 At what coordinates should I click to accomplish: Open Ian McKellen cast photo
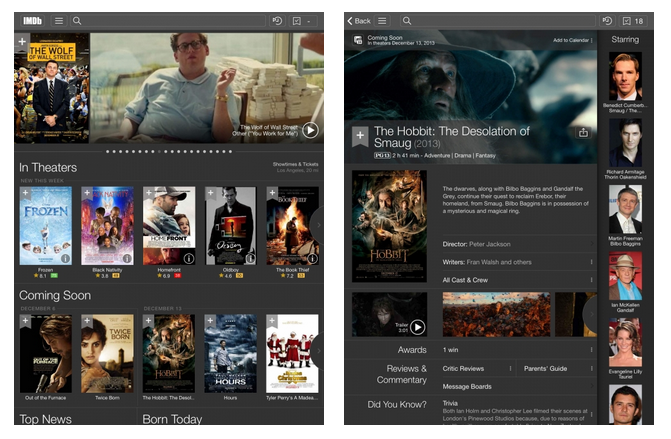point(625,276)
